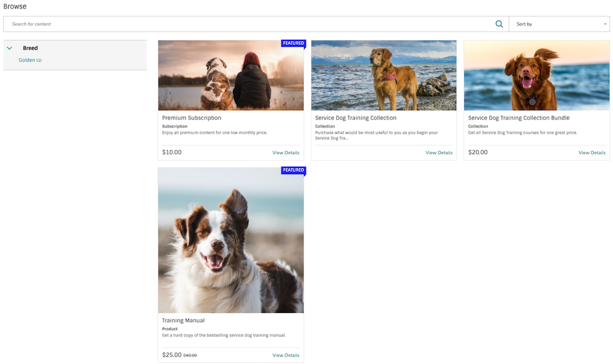The width and height of the screenshot is (613, 364).
Task: Click the Training Manual product image
Action: point(230,240)
